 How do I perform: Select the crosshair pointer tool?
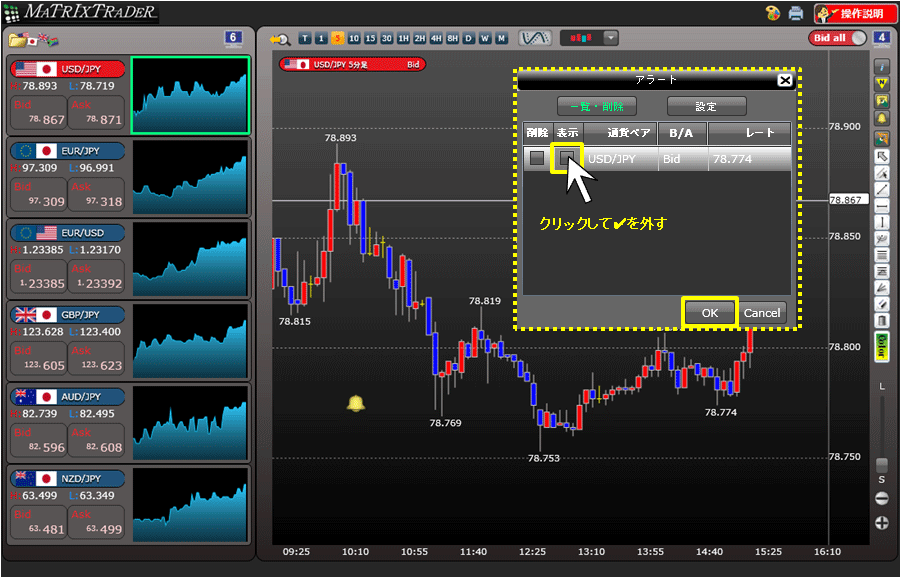click(x=881, y=172)
